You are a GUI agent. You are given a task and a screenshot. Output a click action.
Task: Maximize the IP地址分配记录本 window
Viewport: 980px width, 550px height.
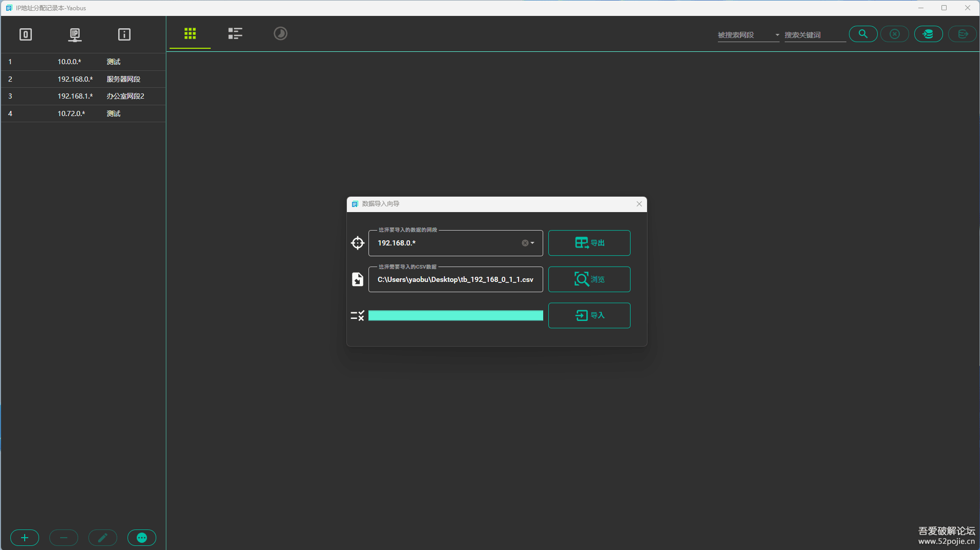(944, 8)
